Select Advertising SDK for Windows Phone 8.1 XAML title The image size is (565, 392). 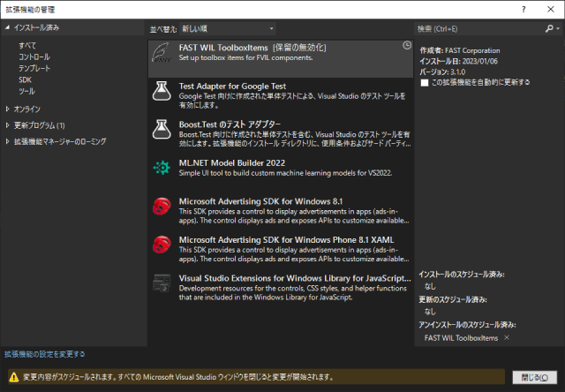coord(286,240)
